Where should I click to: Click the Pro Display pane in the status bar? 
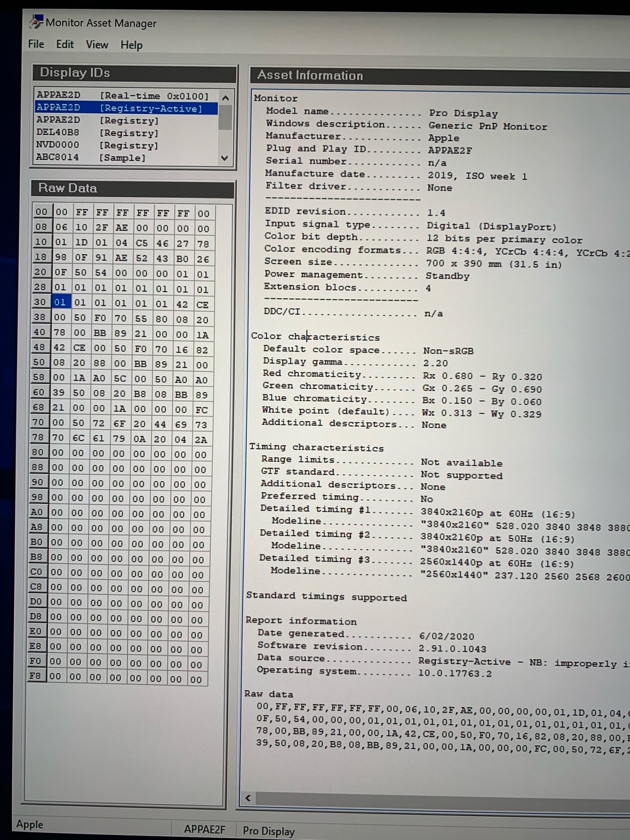tap(268, 831)
